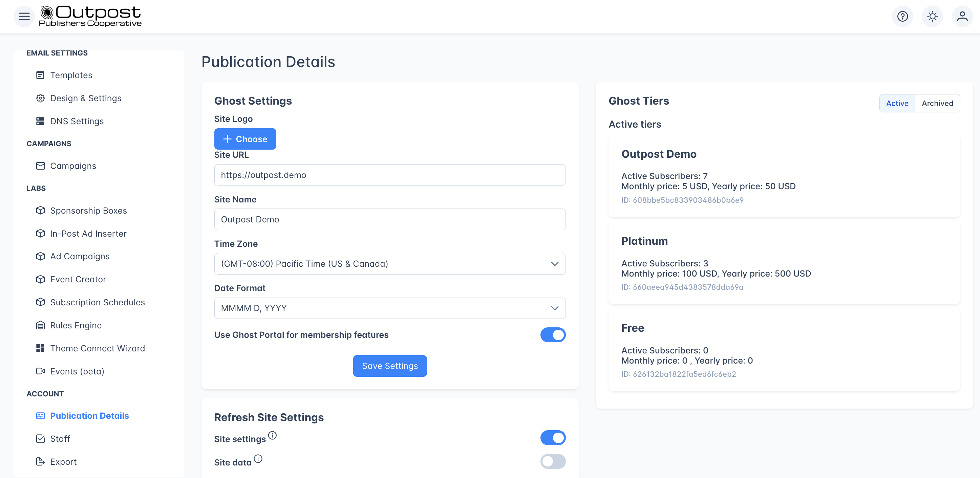Click the Rules Engine building icon
Image resolution: width=980 pixels, height=478 pixels.
40,326
